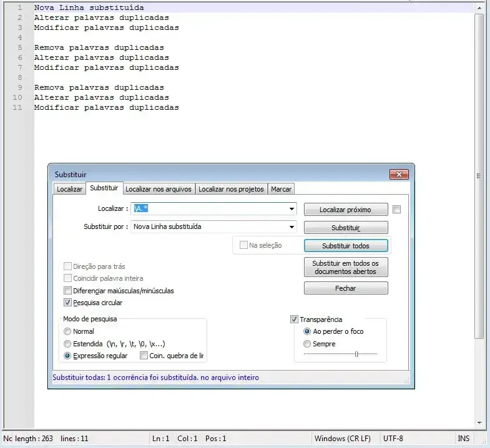
Task: Open the Localizar nos arquivos tab
Action: pyautogui.click(x=159, y=189)
